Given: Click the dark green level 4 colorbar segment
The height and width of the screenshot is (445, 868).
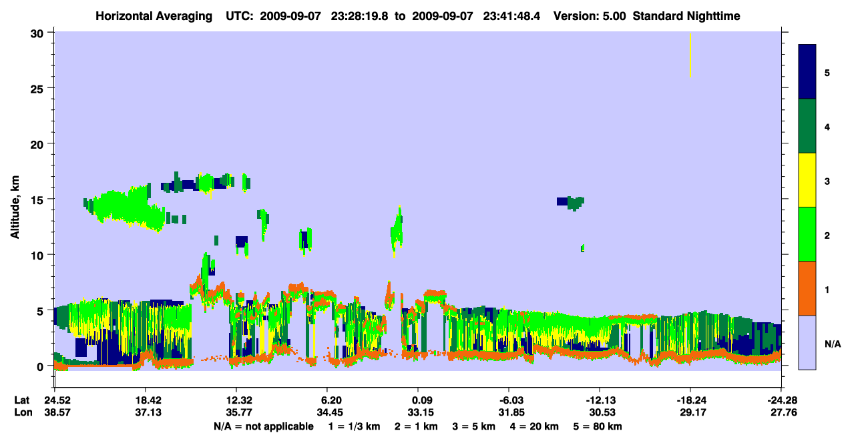Looking at the screenshot, I should tap(807, 126).
